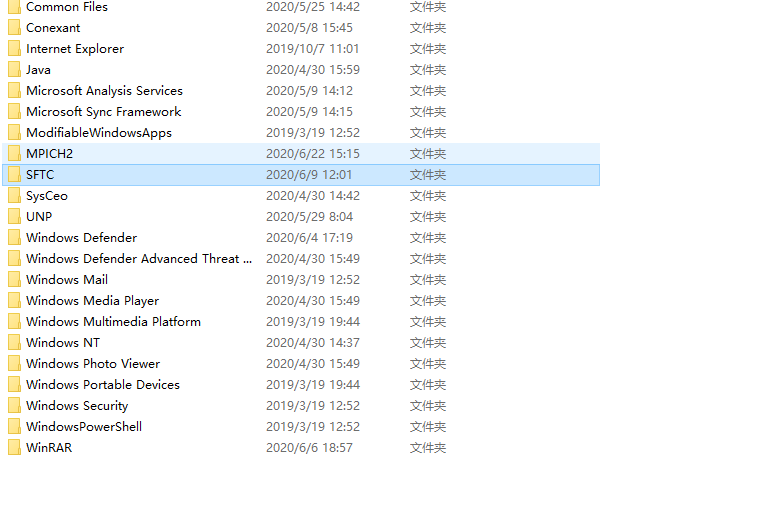764x506 pixels.
Task: Select the Windows Defender folder name
Action: [81, 237]
